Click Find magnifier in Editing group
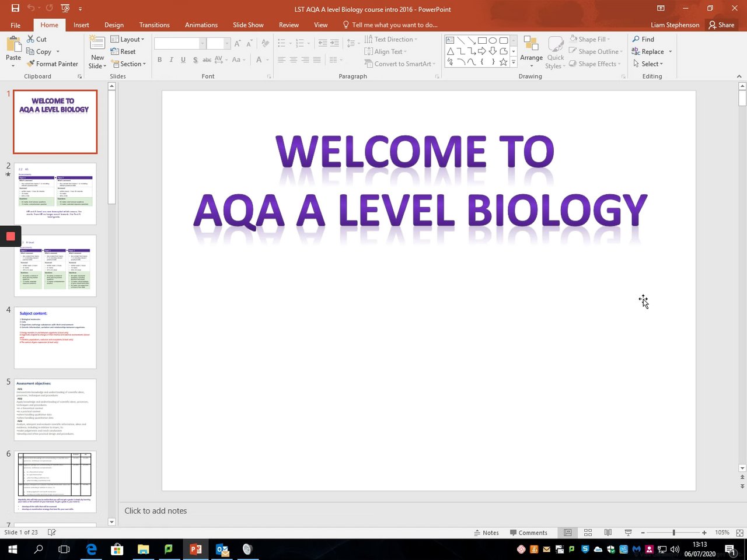747x560 pixels. point(636,39)
